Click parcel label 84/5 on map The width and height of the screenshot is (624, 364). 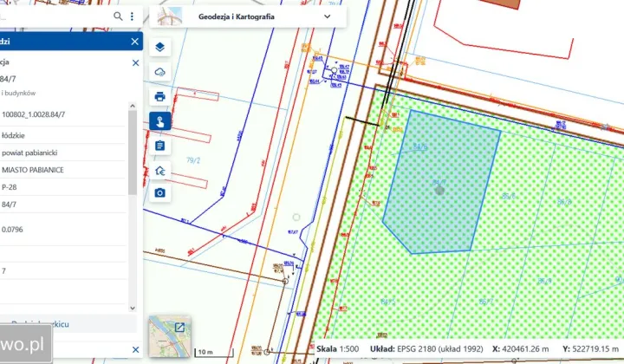point(387,302)
